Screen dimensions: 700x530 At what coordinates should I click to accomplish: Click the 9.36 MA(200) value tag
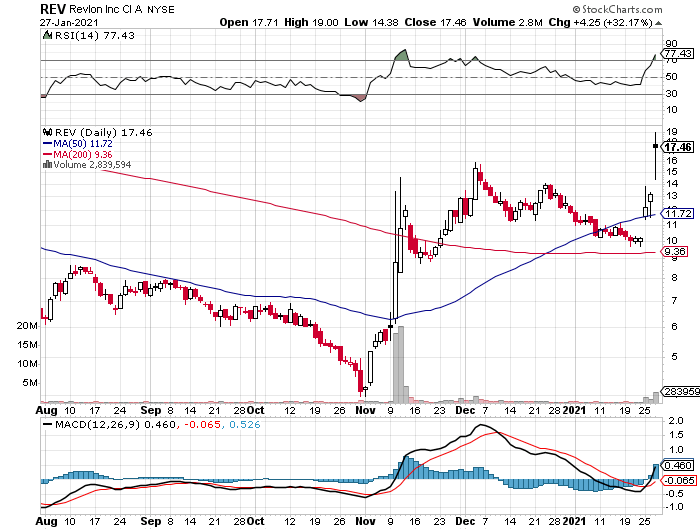[675, 252]
